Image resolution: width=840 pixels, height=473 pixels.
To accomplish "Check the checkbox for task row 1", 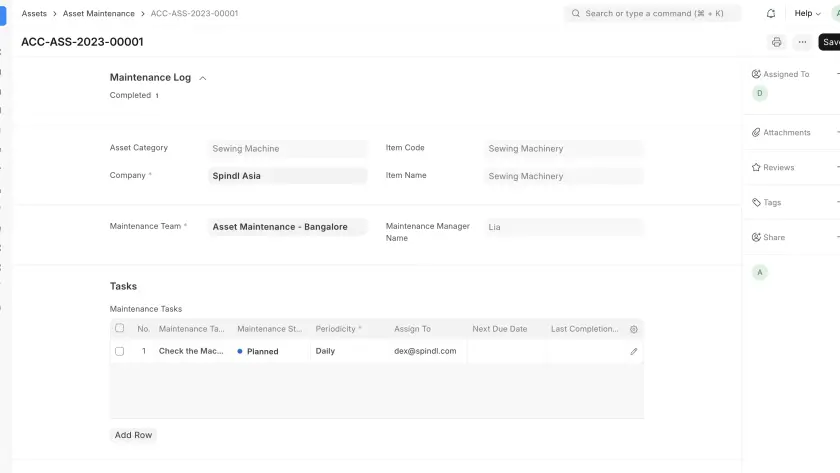I will [120, 352].
